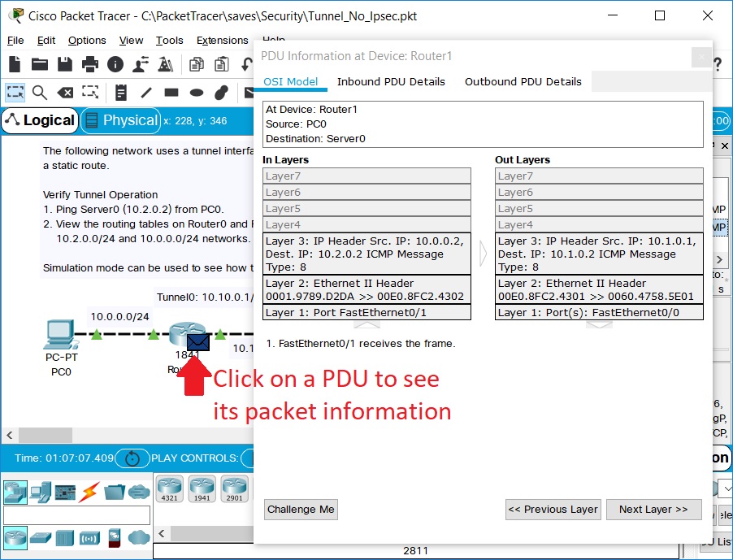Click the Save file icon
This screenshot has height=560, width=733.
(x=65, y=63)
